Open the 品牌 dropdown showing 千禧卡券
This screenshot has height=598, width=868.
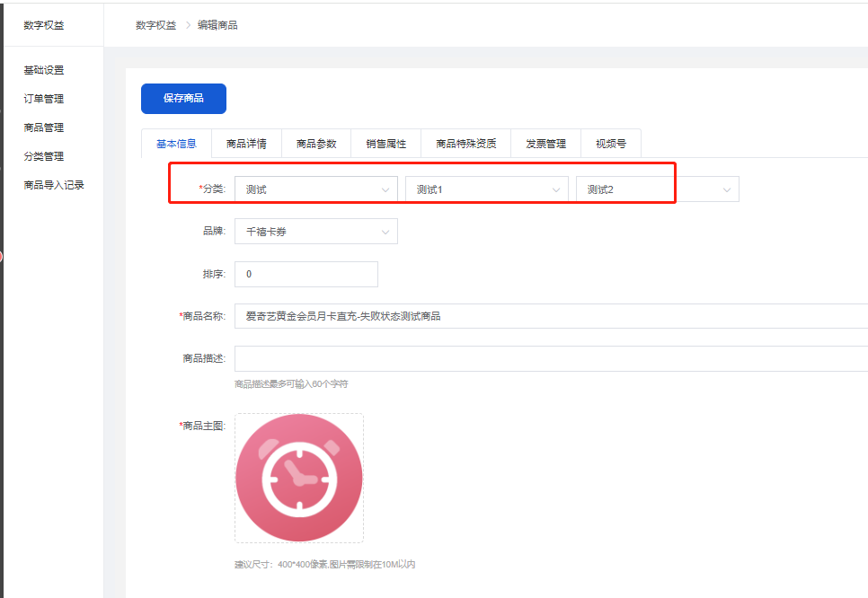coord(315,232)
